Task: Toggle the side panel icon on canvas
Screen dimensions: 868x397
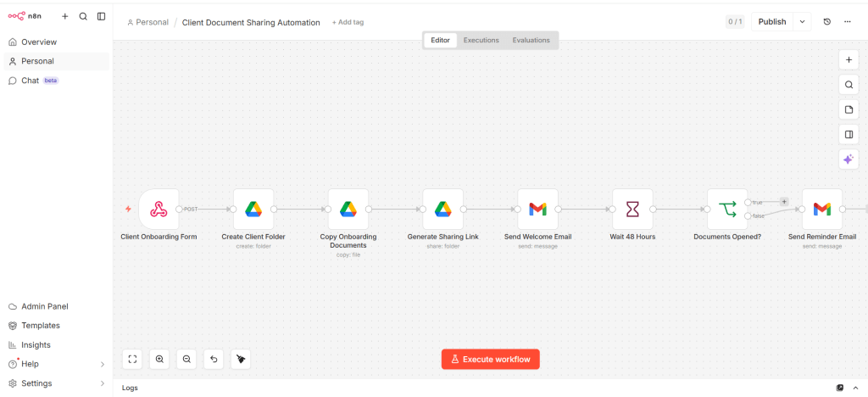Action: point(849,135)
